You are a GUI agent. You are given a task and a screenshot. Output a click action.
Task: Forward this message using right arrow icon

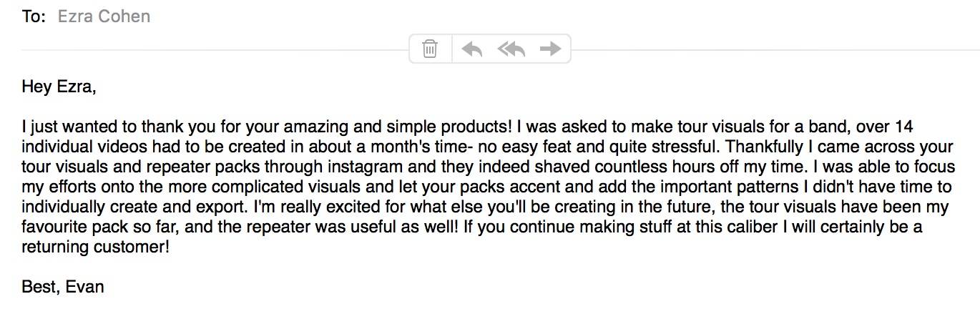point(550,49)
